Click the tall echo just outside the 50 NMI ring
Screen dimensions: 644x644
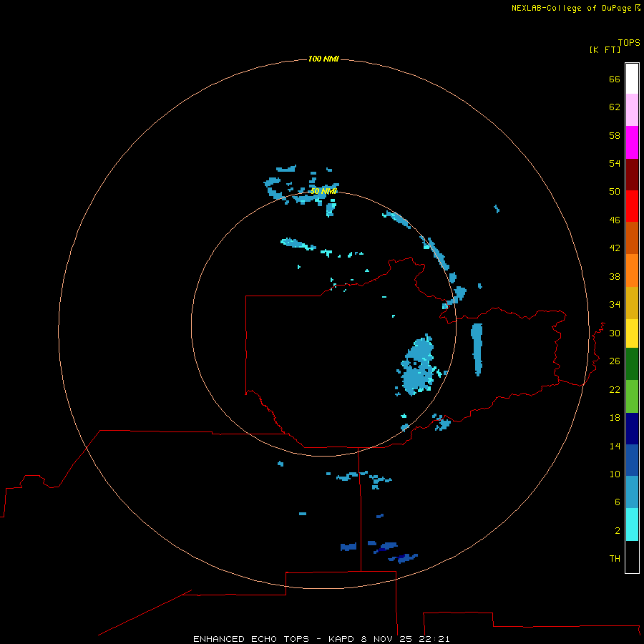(477, 349)
